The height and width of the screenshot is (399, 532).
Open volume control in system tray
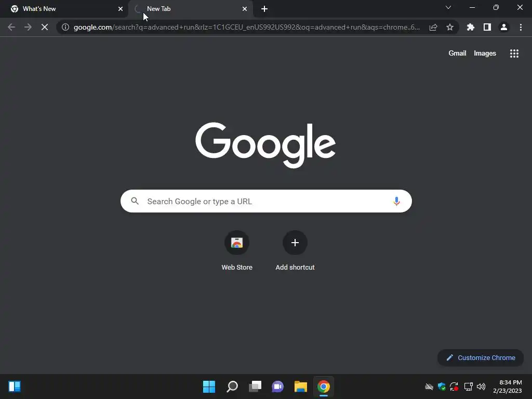point(481,387)
